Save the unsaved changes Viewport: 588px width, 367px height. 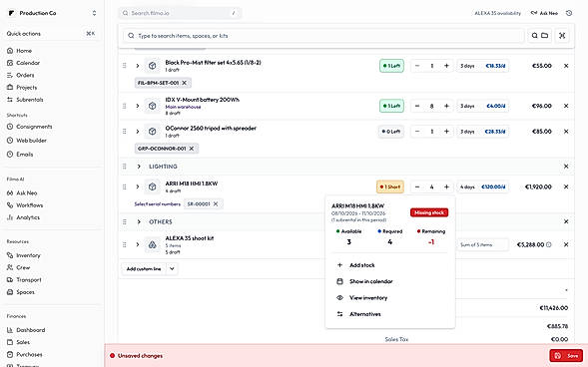click(566, 356)
